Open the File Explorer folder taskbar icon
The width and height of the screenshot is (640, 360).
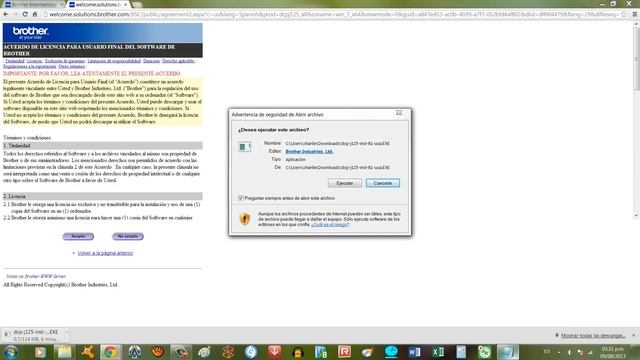tap(64, 352)
